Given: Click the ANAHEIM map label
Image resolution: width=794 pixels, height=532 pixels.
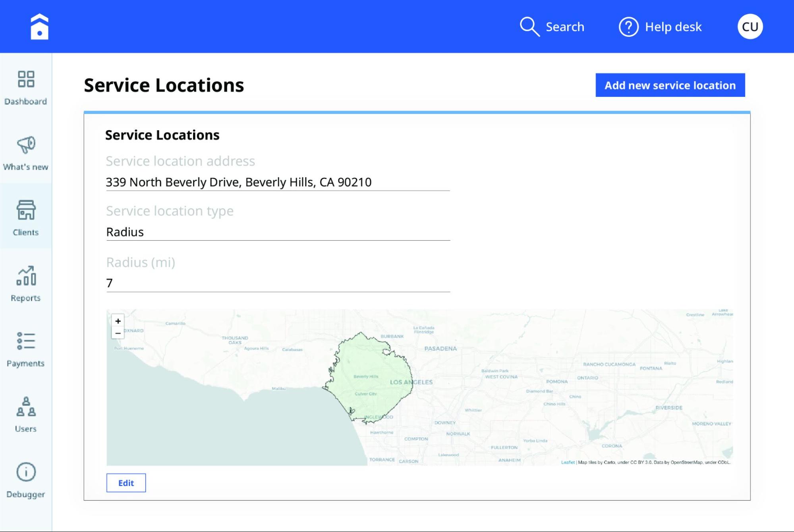Looking at the screenshot, I should click(x=510, y=460).
